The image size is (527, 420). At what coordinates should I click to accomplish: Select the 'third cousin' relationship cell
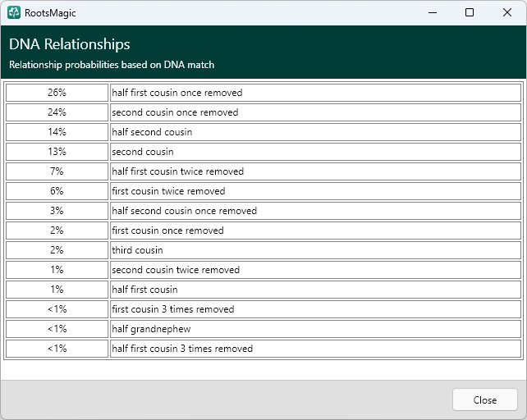(x=315, y=250)
